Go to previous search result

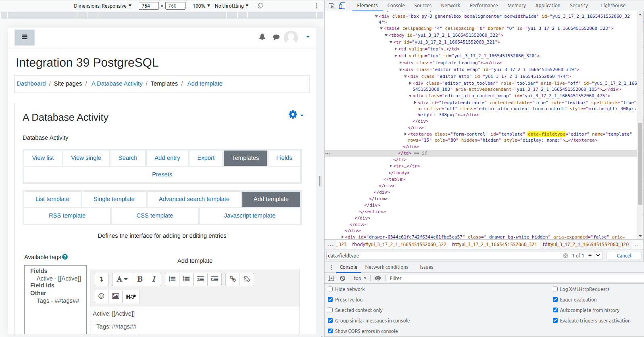[x=590, y=255]
